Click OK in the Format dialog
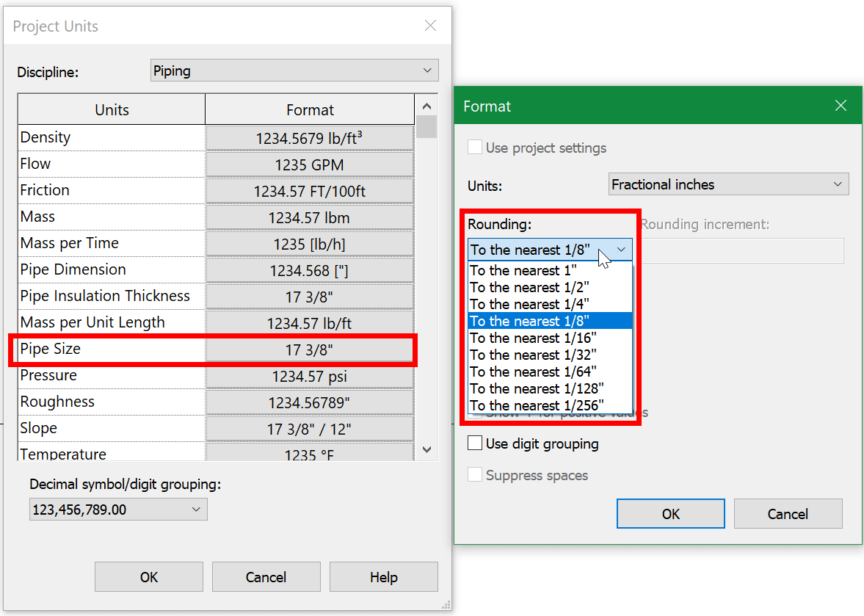 click(x=671, y=513)
